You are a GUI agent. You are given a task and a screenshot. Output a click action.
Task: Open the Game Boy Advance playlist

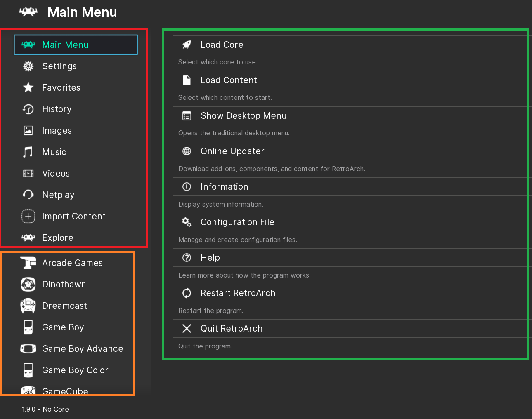click(76, 348)
